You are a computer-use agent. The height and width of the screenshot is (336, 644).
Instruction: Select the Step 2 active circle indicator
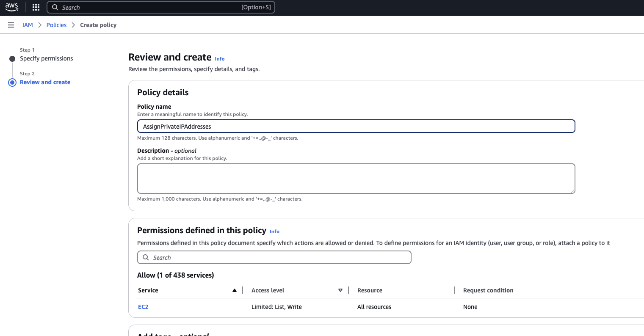(x=12, y=83)
